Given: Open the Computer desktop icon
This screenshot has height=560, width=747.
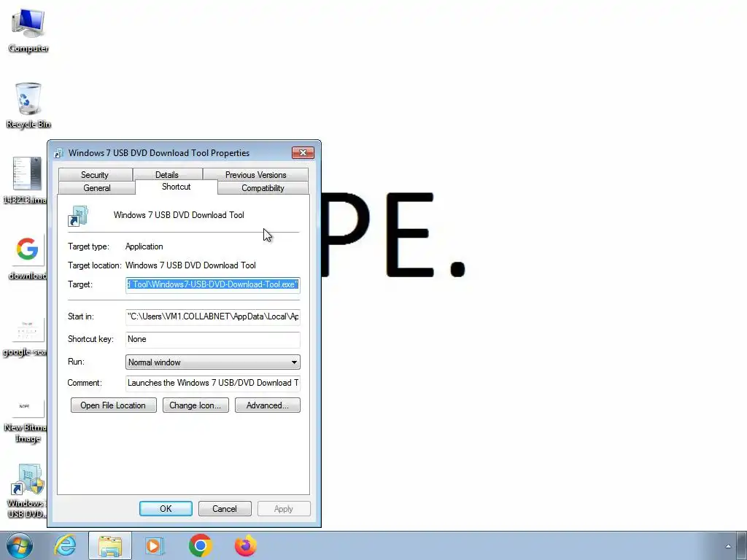Looking at the screenshot, I should coord(28,31).
